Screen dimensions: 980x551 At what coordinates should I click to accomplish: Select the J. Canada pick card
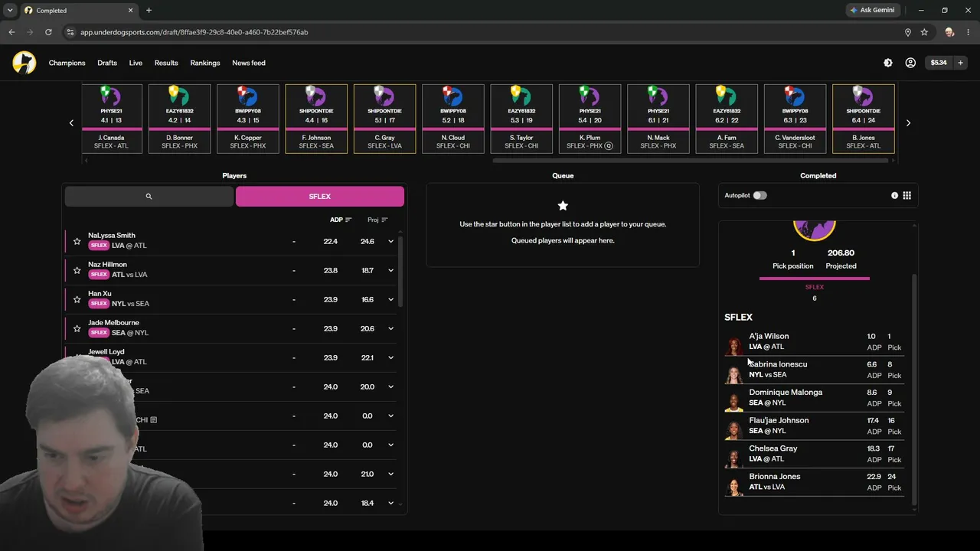[111, 119]
